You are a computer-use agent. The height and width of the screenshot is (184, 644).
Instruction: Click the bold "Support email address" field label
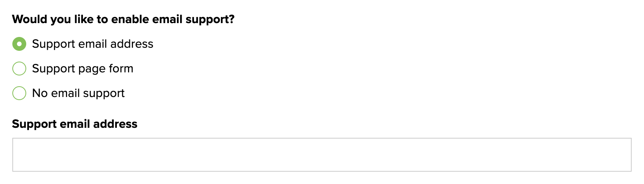coord(74,124)
